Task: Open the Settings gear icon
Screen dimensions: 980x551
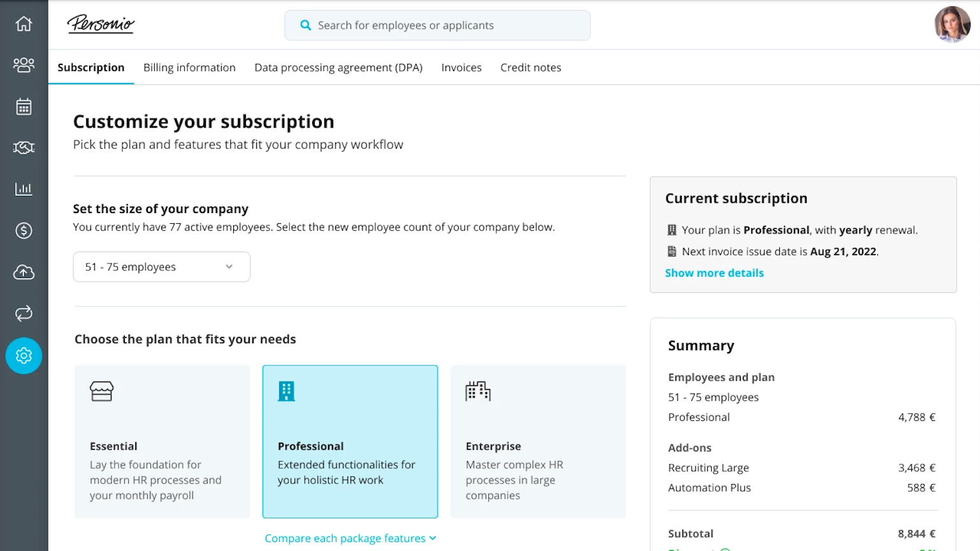Action: (24, 355)
